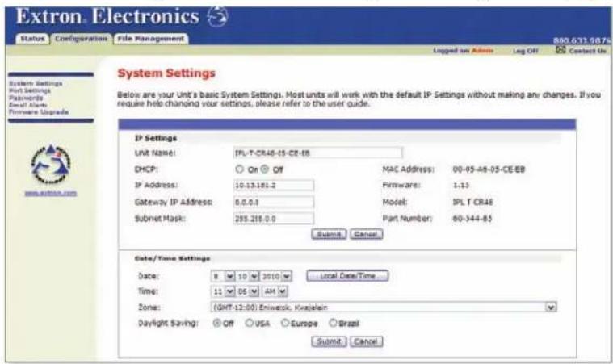Select Europe daylight saving option

[x=285, y=323]
